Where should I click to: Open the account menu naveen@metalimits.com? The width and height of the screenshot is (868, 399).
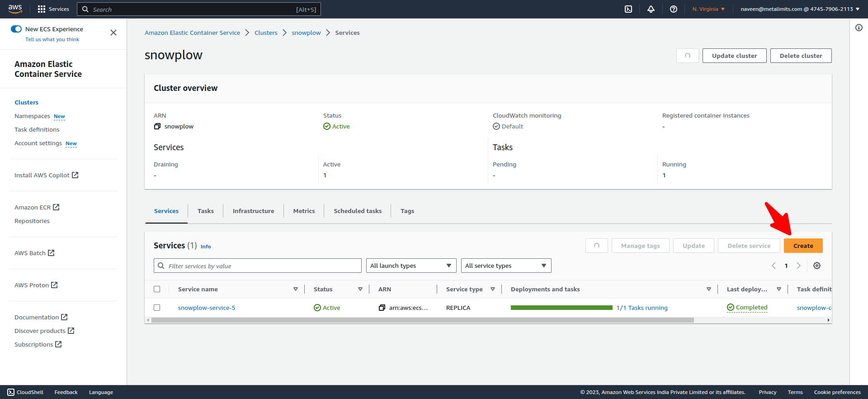click(800, 9)
